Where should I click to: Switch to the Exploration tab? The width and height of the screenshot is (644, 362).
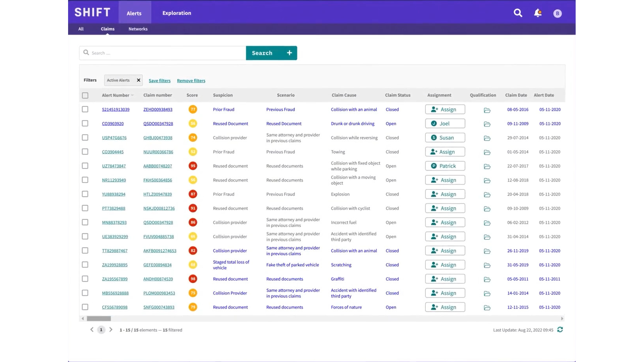(176, 13)
